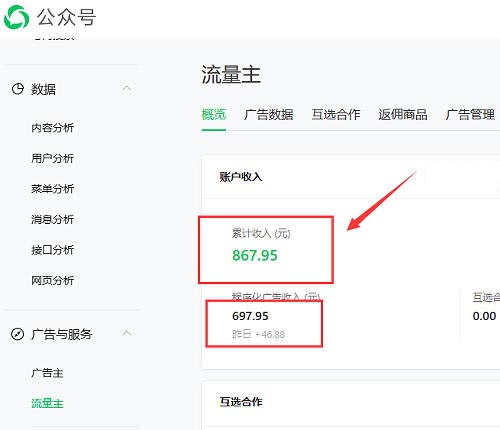Click the 公众号 title text
The width and height of the screenshot is (500, 430).
point(66,17)
